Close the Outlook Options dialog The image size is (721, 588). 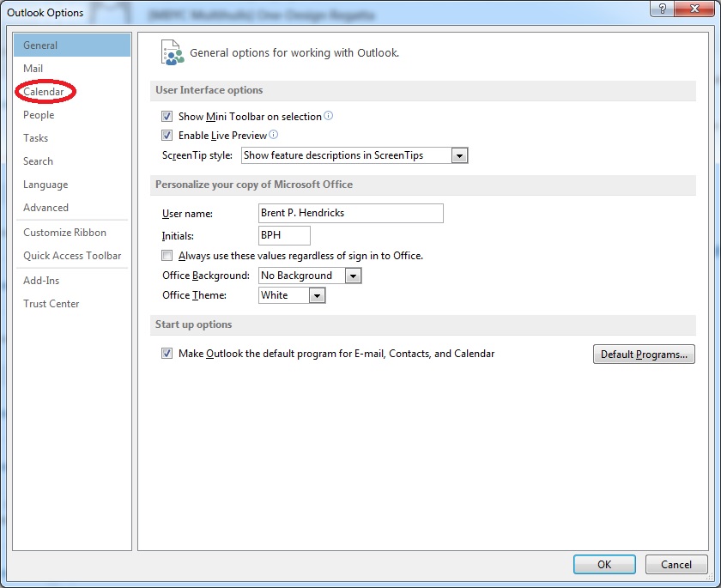point(694,9)
